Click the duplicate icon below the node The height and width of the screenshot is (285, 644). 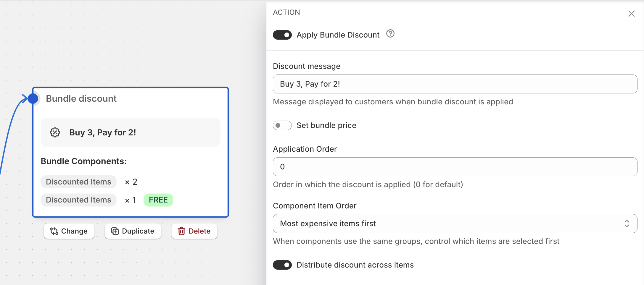point(115,231)
